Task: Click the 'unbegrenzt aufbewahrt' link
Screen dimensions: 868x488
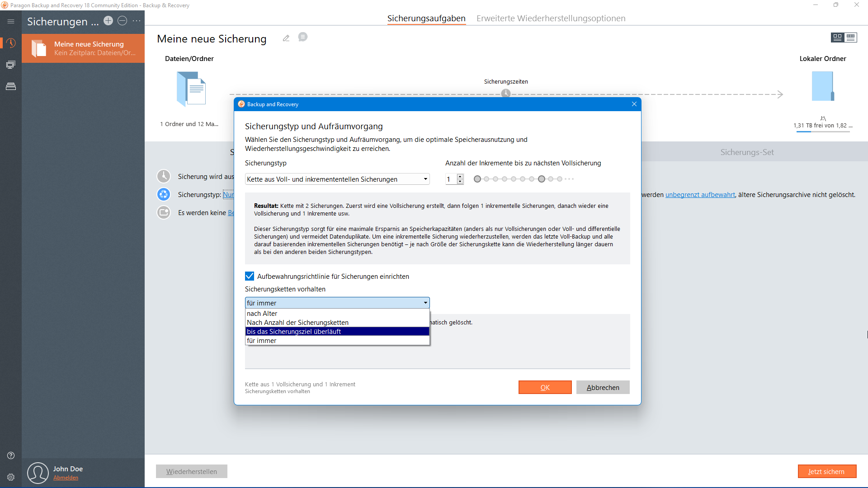Action: point(700,195)
